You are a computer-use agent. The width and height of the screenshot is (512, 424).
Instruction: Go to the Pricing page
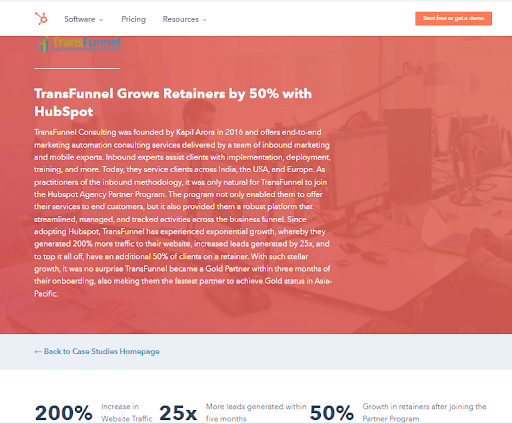coord(133,19)
